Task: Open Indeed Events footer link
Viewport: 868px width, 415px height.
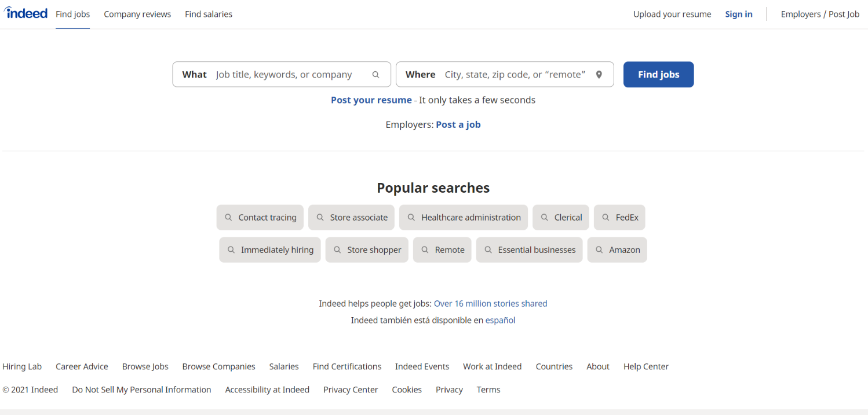Action: (422, 366)
